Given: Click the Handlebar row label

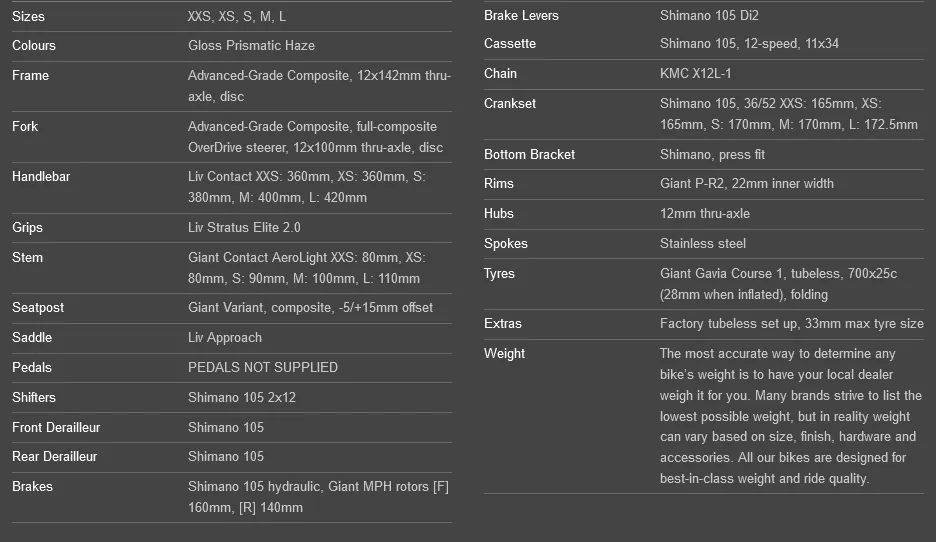Looking at the screenshot, I should click(41, 177).
